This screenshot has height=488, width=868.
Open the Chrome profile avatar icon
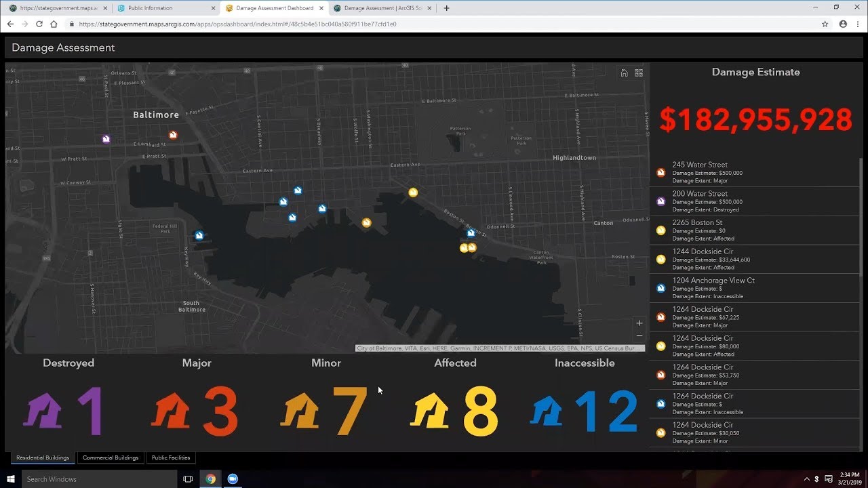coord(843,24)
